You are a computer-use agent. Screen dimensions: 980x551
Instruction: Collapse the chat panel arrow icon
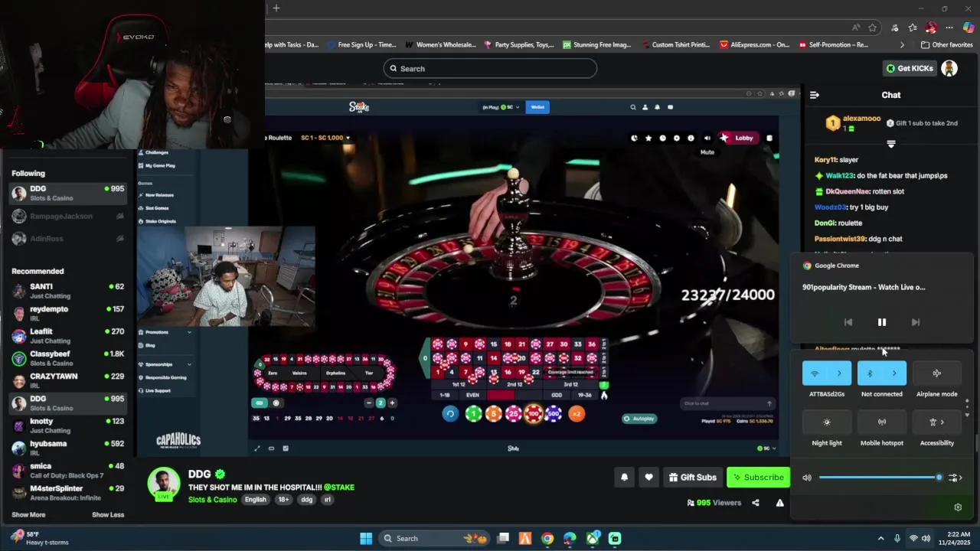(x=815, y=95)
